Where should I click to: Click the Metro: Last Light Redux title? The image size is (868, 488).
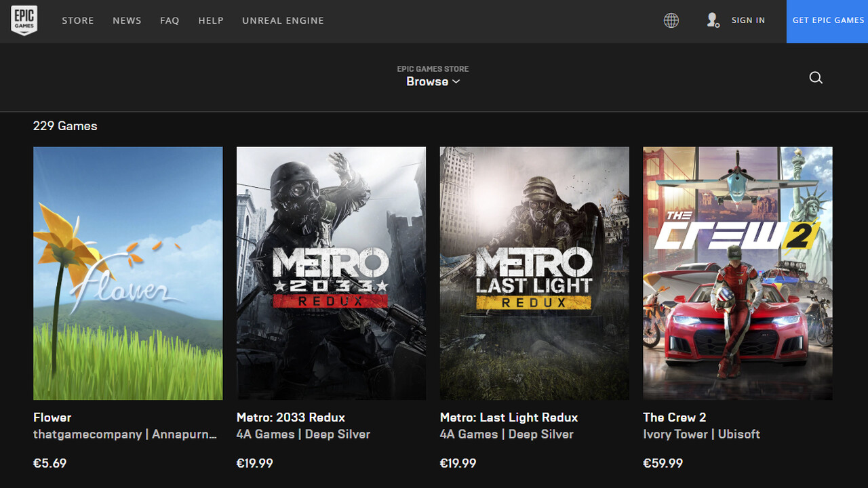click(x=509, y=418)
